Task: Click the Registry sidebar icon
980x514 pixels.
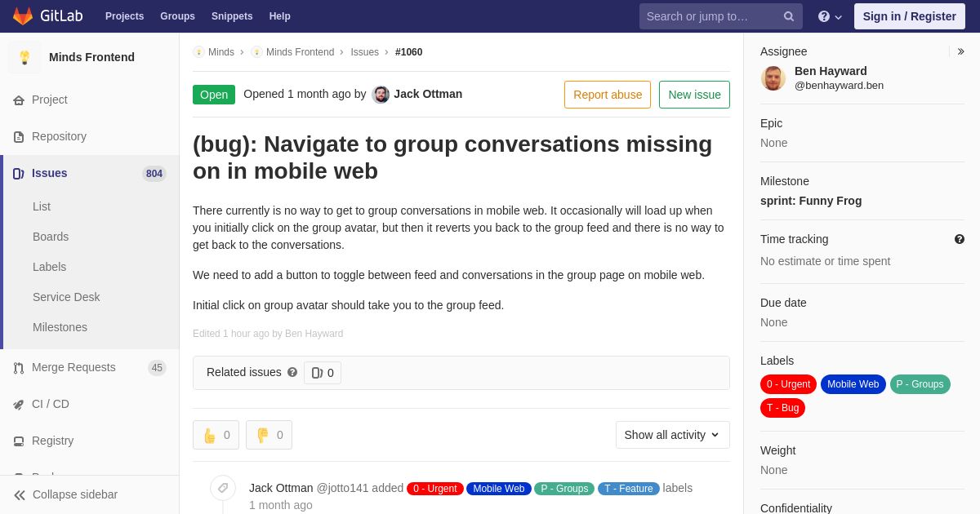Action: click(18, 441)
